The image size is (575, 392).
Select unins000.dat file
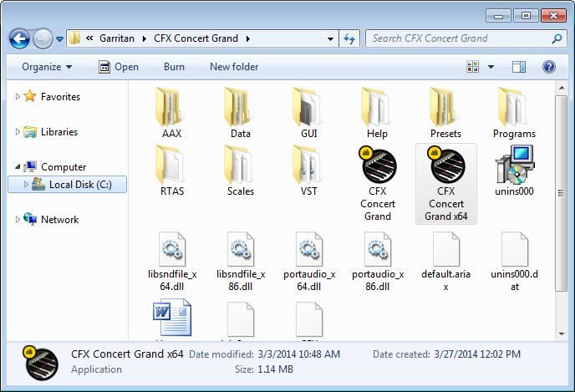[x=515, y=262]
